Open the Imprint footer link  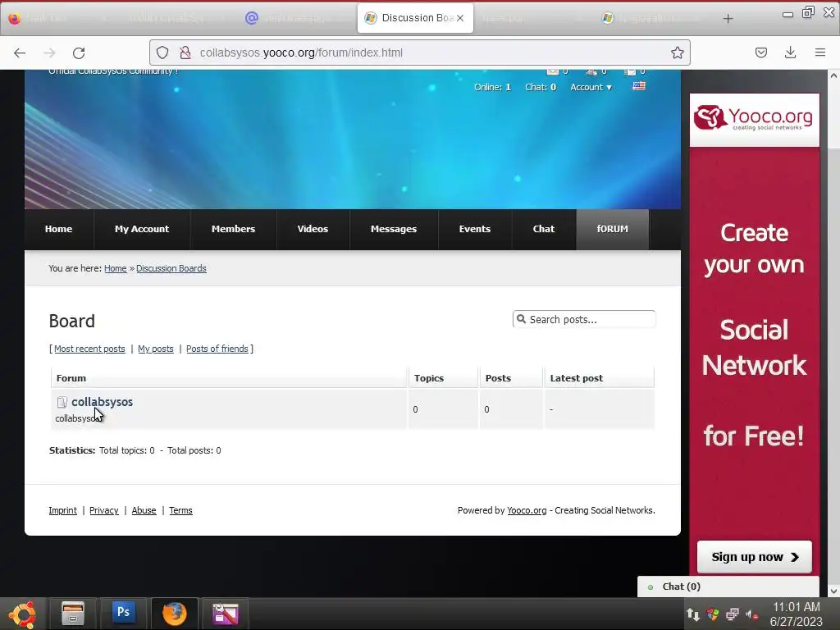pyautogui.click(x=62, y=510)
